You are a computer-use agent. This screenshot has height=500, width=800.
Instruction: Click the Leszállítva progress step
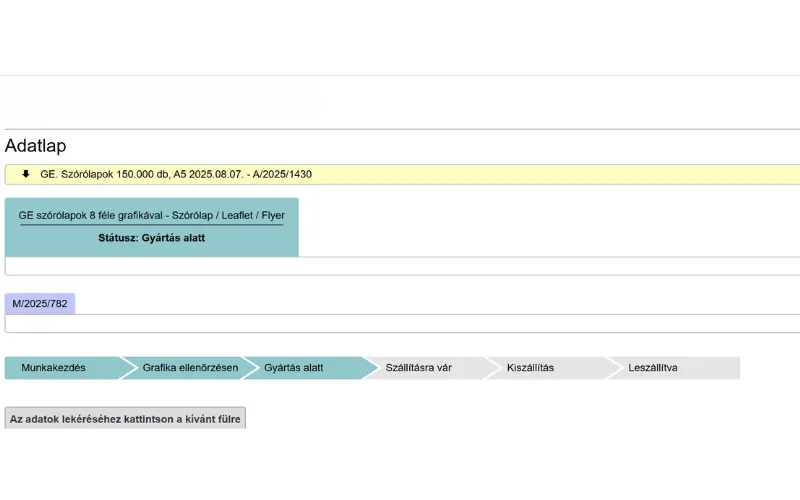pos(674,368)
